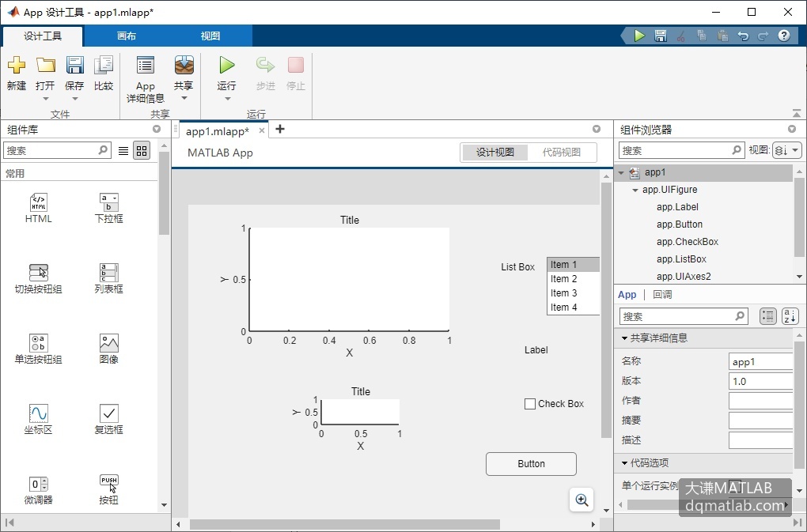Run the app with the 运行 button

226,66
